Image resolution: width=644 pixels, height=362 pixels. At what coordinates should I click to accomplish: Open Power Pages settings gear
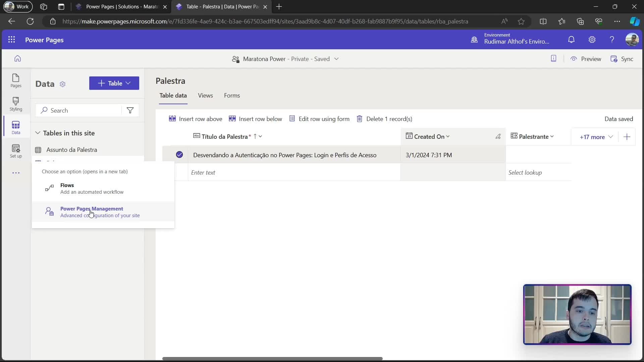coord(592,40)
